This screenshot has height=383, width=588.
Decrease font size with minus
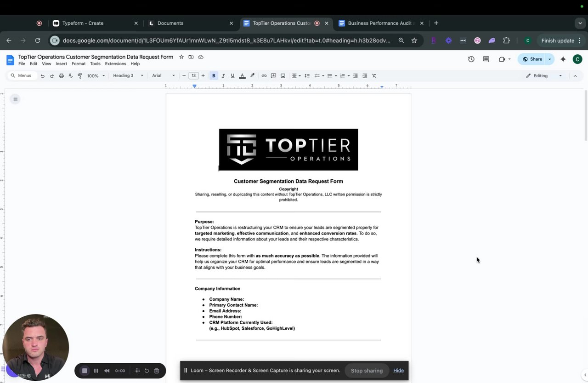click(x=184, y=76)
